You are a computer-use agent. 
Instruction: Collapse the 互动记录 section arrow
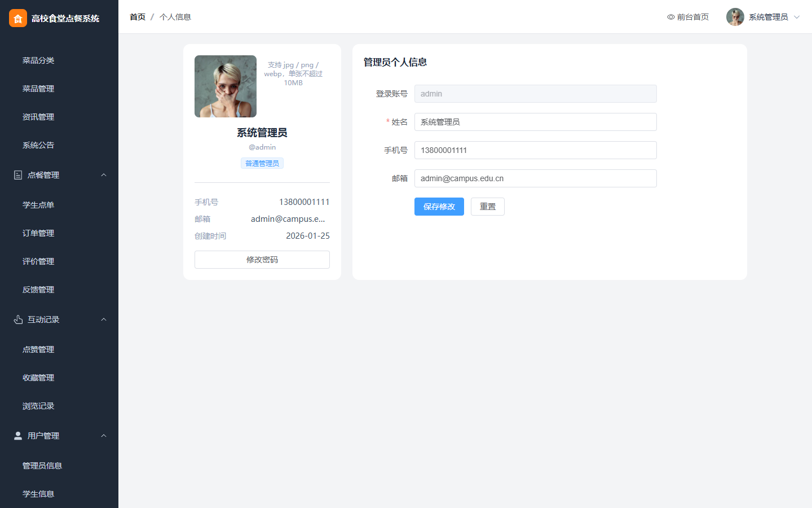[x=104, y=319]
